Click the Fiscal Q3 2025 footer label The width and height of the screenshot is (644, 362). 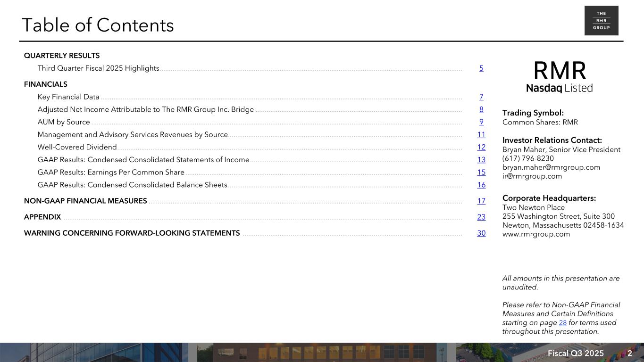pos(576,354)
